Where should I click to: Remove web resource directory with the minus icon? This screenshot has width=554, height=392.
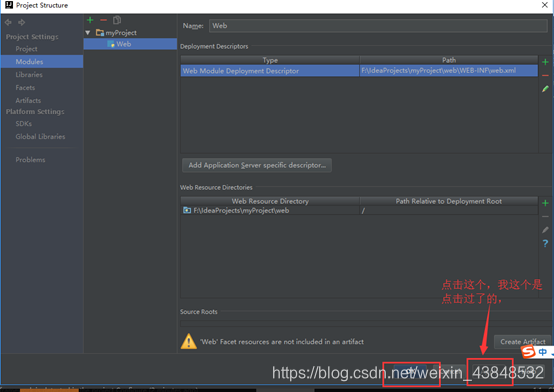[545, 216]
